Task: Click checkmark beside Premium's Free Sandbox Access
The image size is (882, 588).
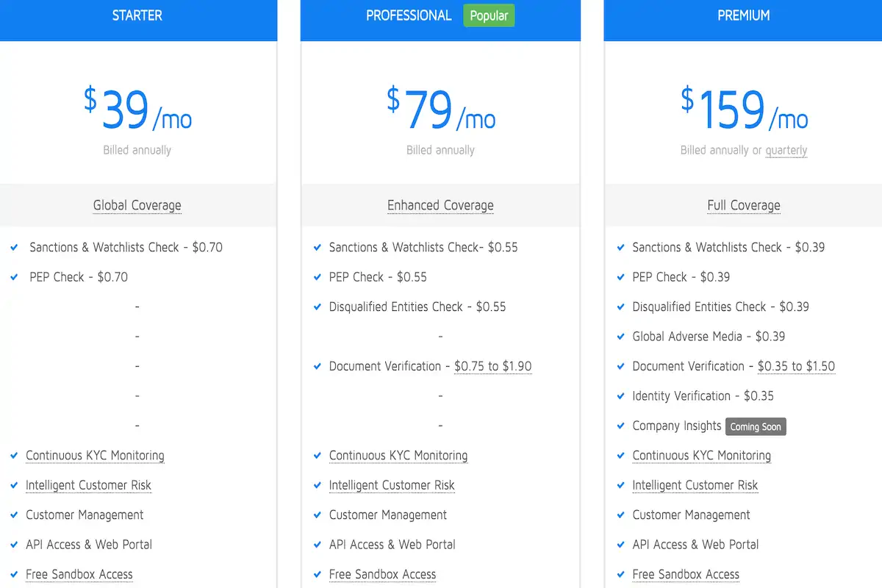Action: pos(621,575)
